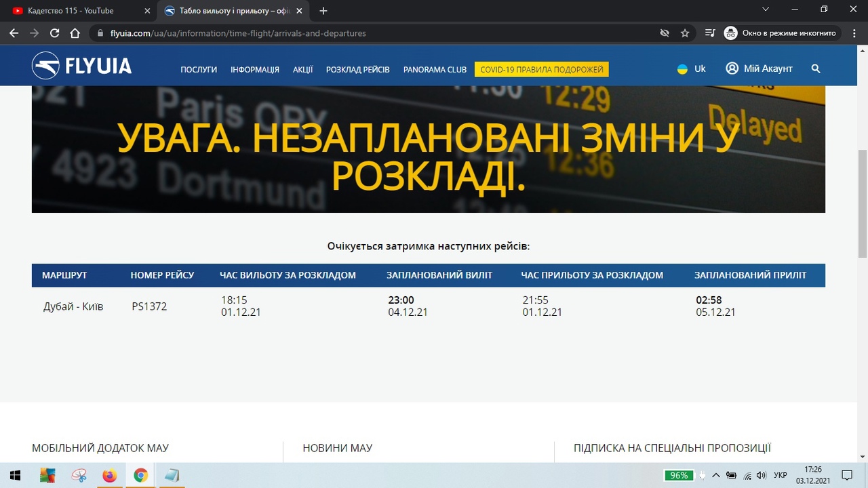Open the Ukrainian language selector Uk
868x488 pixels.
692,68
